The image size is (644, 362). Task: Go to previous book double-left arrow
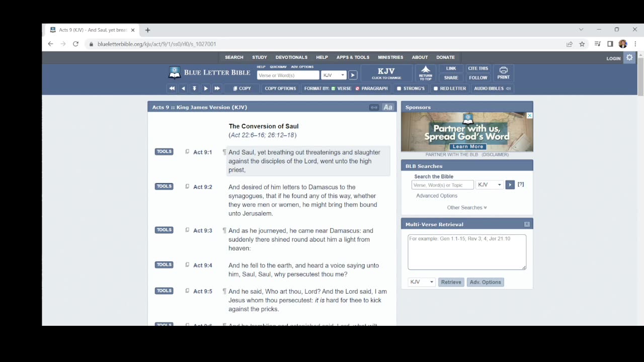(x=172, y=88)
